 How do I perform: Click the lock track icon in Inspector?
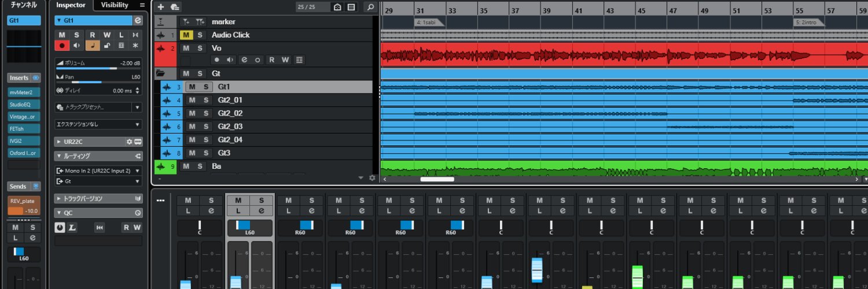(106, 45)
